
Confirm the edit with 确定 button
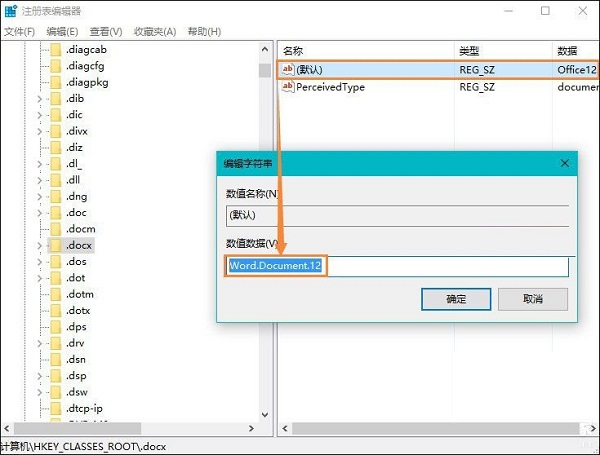(455, 299)
